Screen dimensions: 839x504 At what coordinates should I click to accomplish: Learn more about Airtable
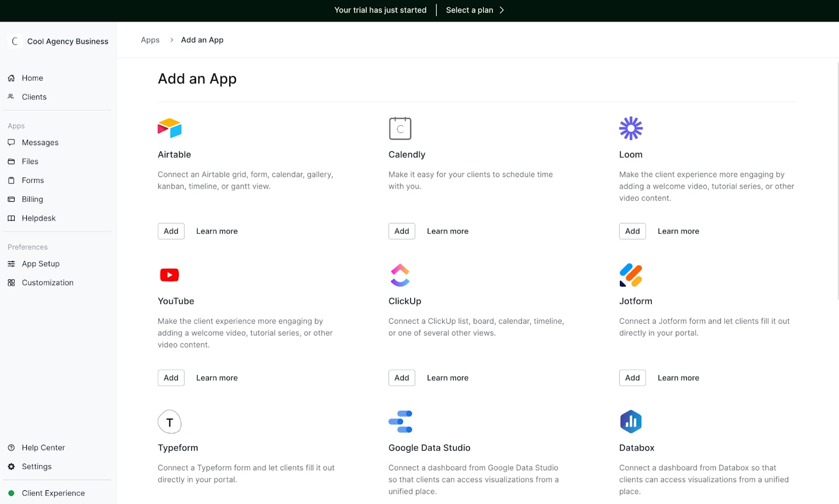click(x=217, y=231)
